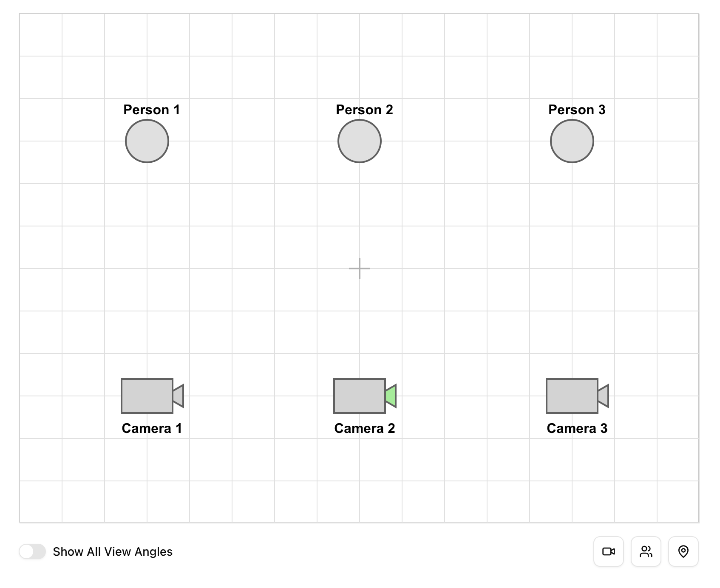Screen dimensions: 720x588
Task: Select the Camera 1 body
Action: [x=147, y=396]
